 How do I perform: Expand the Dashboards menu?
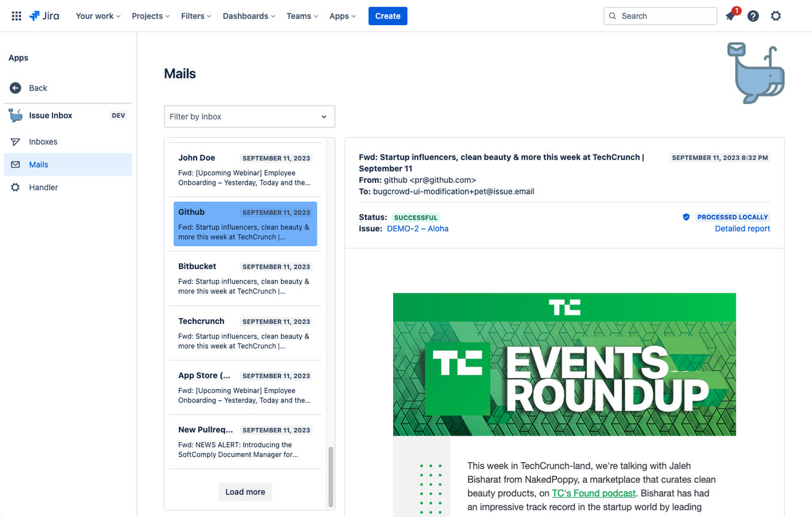click(249, 16)
